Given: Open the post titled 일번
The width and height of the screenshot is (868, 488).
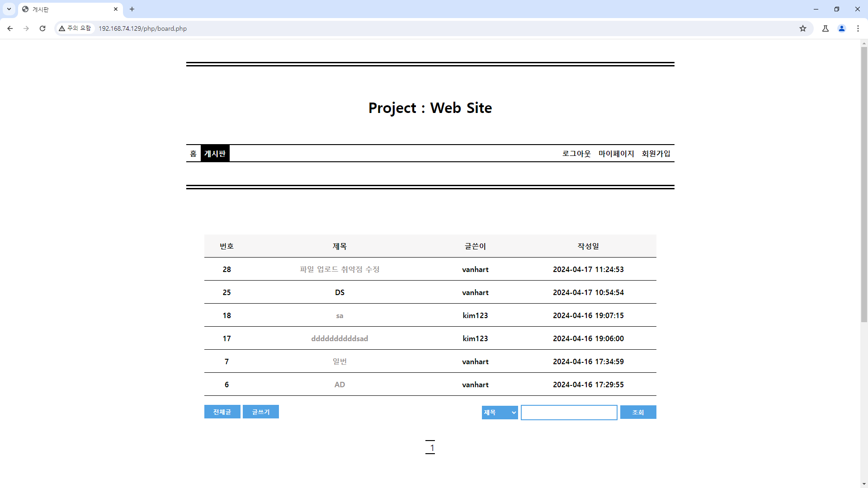Looking at the screenshot, I should [340, 361].
